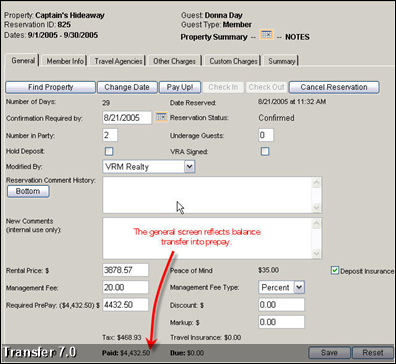The height and width of the screenshot is (364, 396).
Task: Click the Travel Insurance: $0.00 text
Action: (x=206, y=338)
